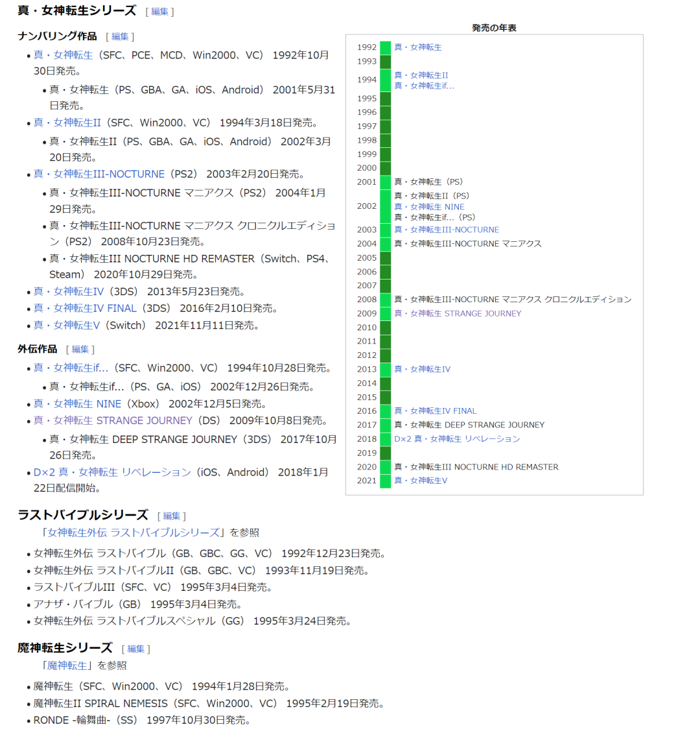Follow the 魔神転生 reference link under を参照

(x=67, y=665)
